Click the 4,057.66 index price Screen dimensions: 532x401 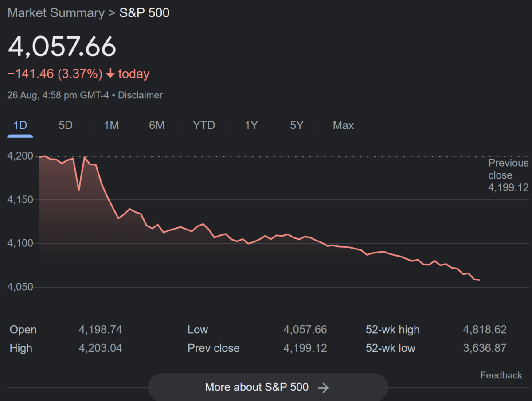point(62,47)
